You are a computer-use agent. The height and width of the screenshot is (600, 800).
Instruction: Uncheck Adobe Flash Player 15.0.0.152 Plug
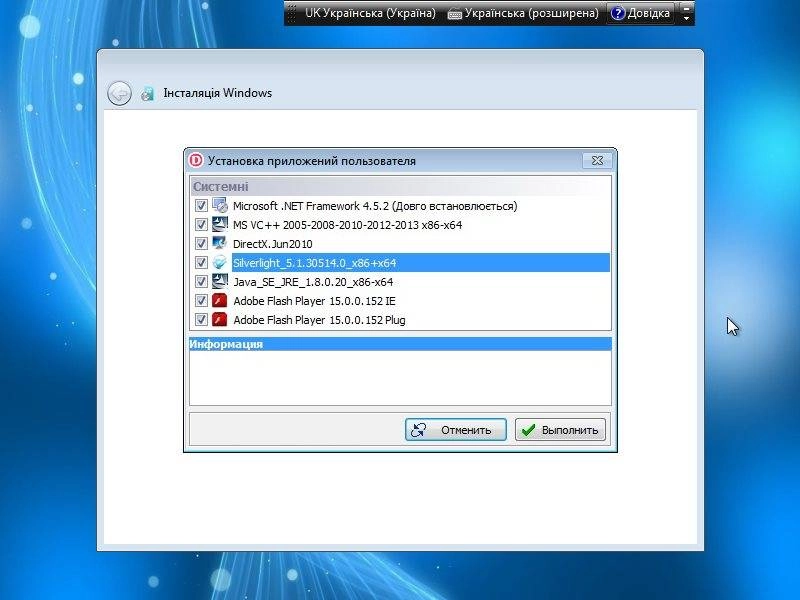(201, 319)
